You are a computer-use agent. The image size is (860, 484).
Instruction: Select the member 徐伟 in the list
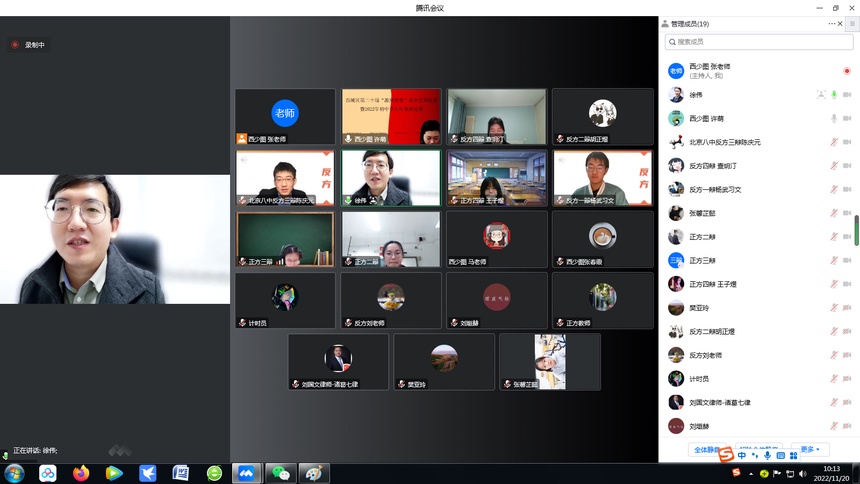pos(759,94)
